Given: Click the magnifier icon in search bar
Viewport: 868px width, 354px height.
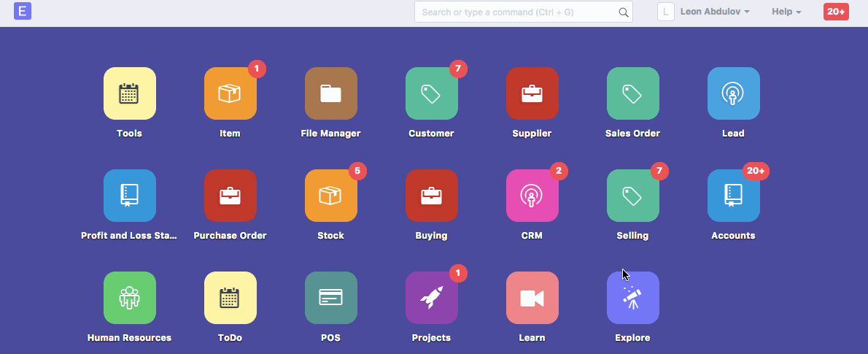Looking at the screenshot, I should 623,12.
